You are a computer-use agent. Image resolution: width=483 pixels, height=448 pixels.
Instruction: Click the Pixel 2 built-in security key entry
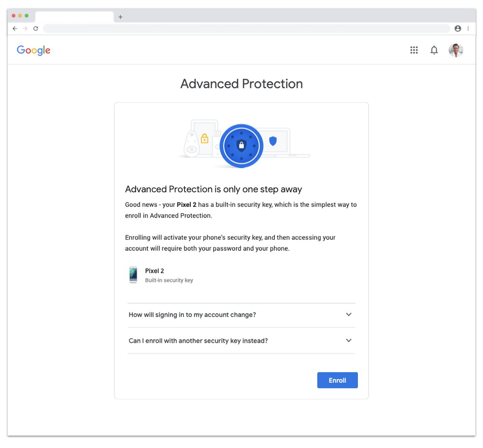pos(169,275)
